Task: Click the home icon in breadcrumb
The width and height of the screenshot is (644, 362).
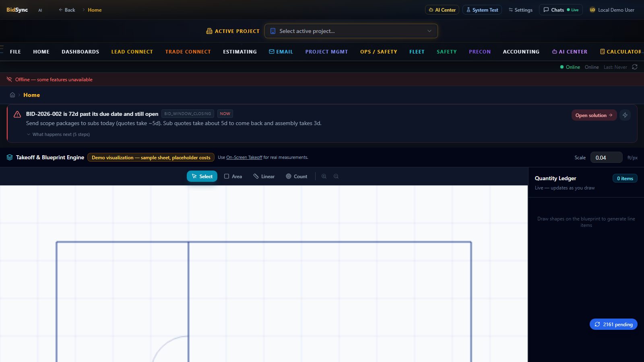Action: pyautogui.click(x=12, y=95)
